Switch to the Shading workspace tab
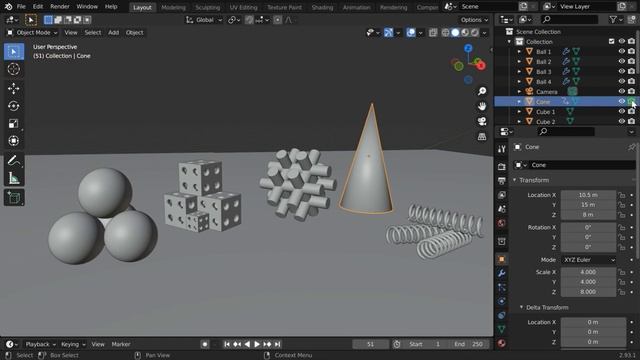 coord(322,7)
